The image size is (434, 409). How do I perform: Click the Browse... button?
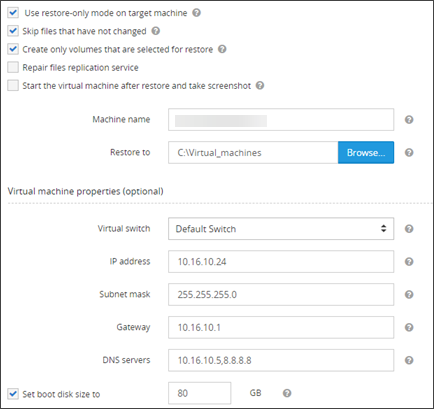(366, 152)
